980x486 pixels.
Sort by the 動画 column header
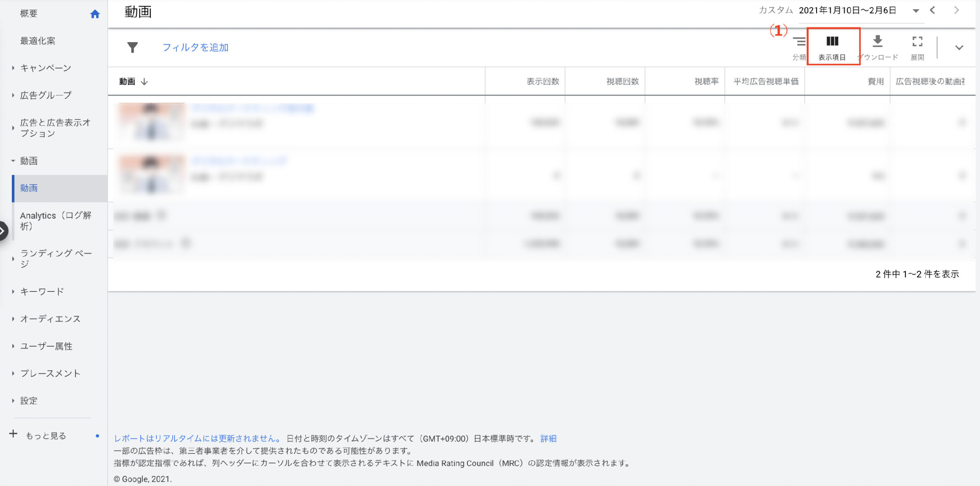(127, 82)
